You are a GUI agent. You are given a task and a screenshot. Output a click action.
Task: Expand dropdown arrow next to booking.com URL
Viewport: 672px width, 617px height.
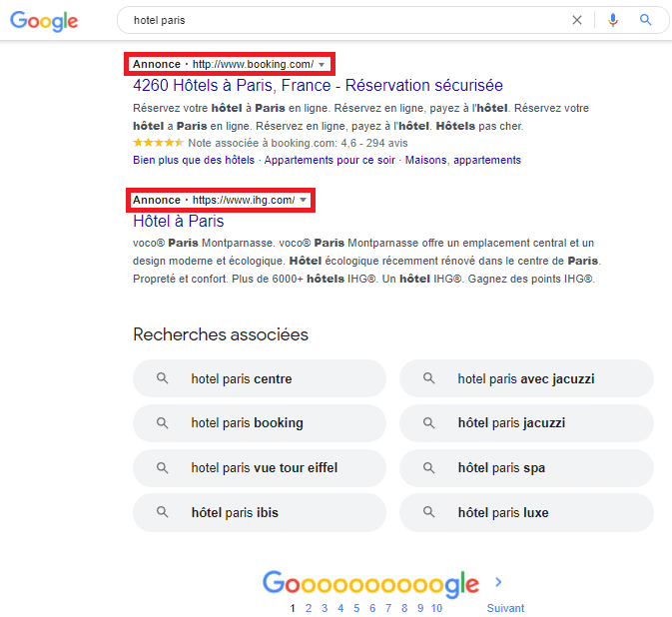pos(322,65)
